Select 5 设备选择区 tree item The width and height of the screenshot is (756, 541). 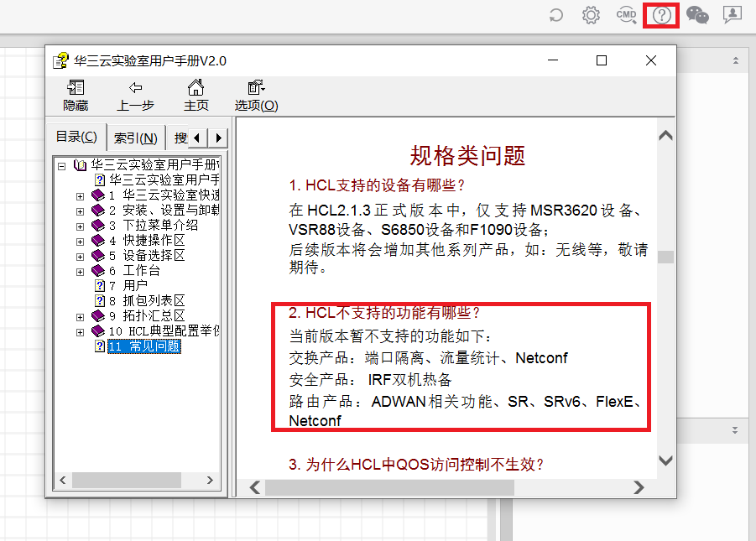click(x=147, y=255)
